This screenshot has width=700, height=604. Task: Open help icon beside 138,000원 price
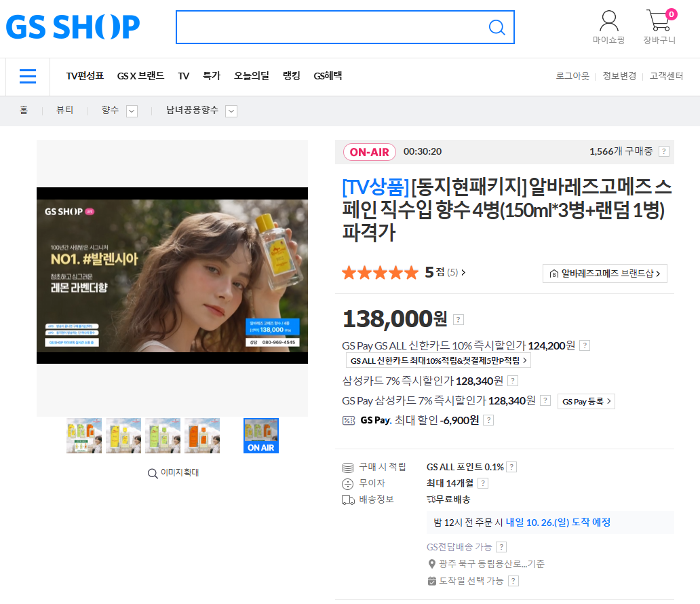[459, 320]
